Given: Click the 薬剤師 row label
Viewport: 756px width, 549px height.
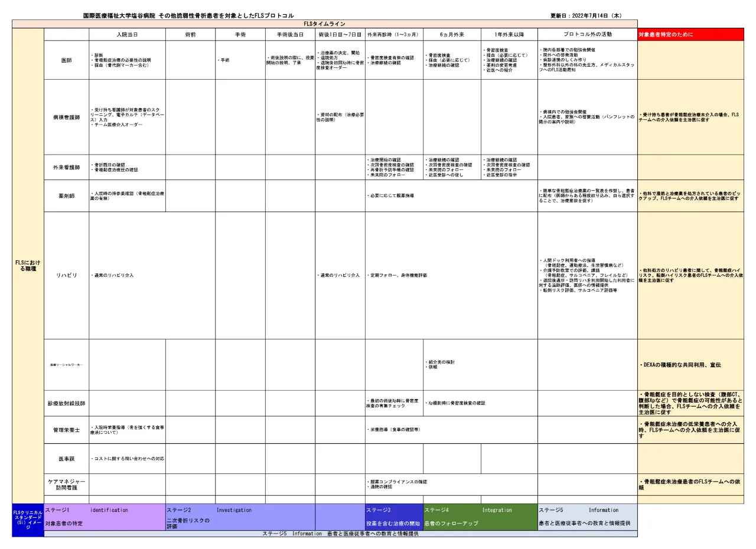Looking at the screenshot, I should click(x=67, y=196).
